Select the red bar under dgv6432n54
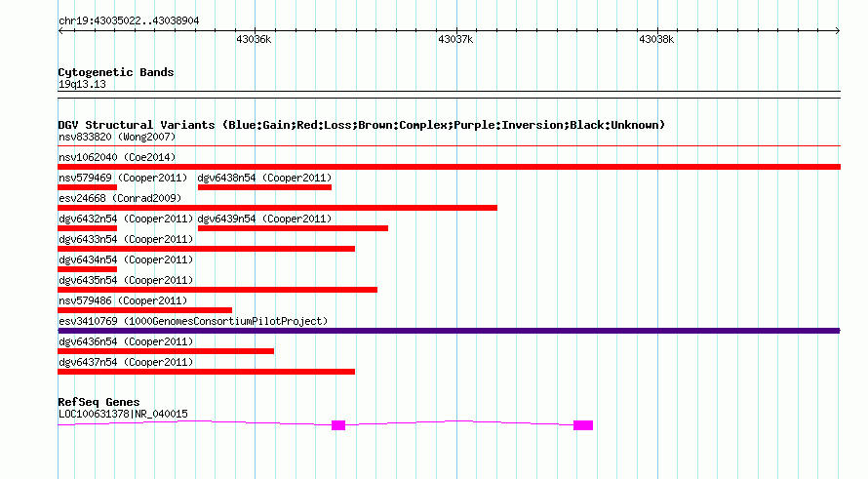The height and width of the screenshot is (479, 868). pos(88,228)
